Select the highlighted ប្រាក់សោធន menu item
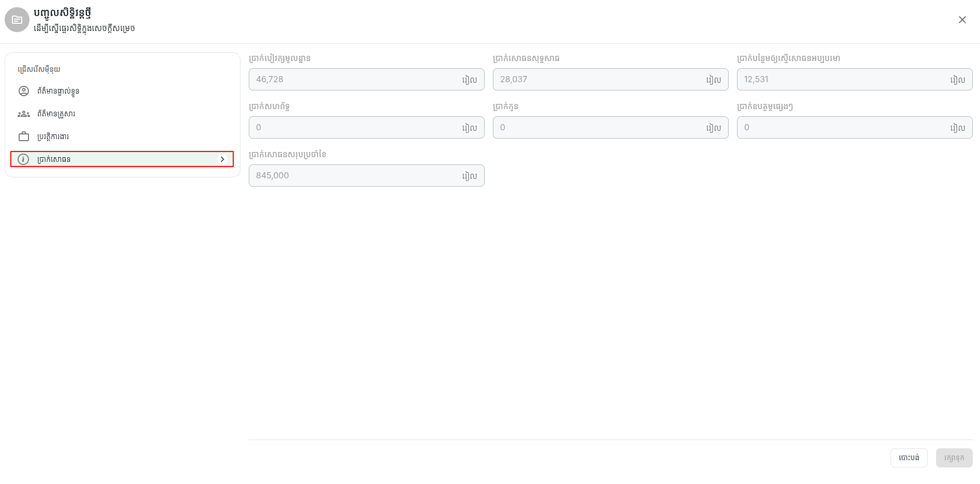Viewport: 980px width, 484px height. (x=122, y=159)
